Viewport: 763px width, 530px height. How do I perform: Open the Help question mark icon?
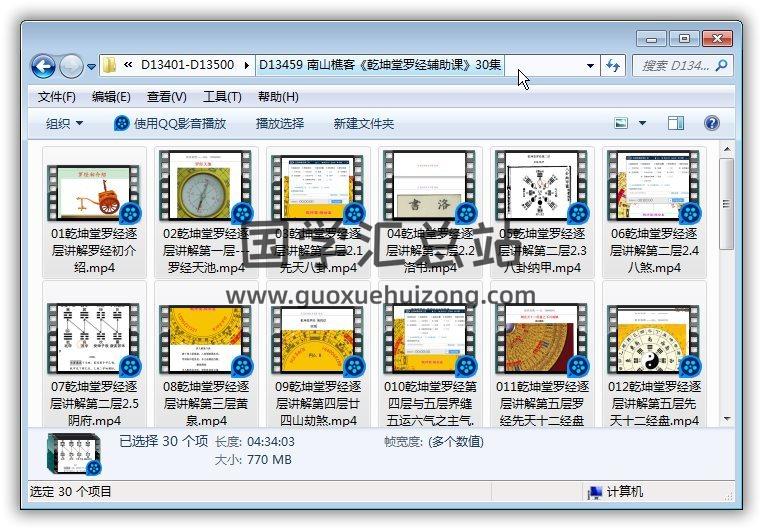[711, 123]
